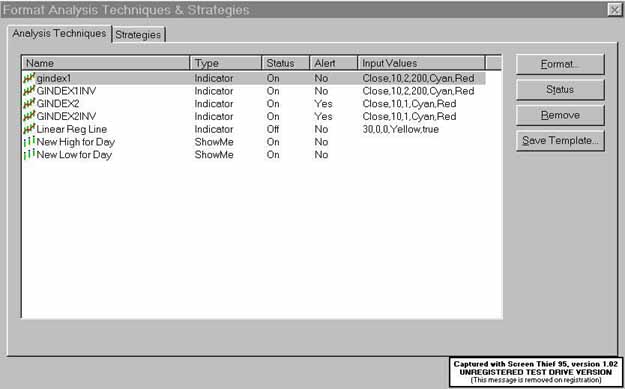Click the Status button
625x389 pixels.
(x=560, y=90)
